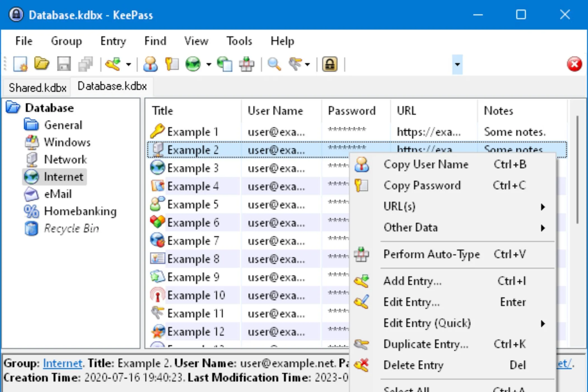Select the Homebanking group in sidebar

(80, 211)
